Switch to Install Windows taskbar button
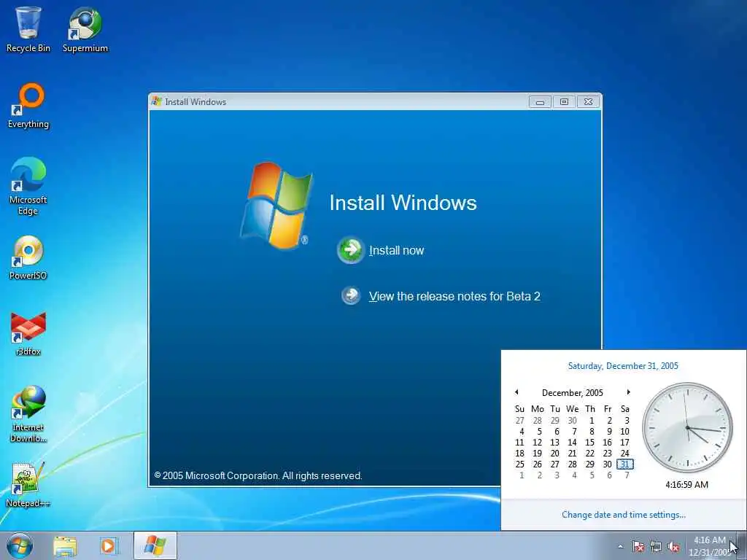 click(x=155, y=545)
